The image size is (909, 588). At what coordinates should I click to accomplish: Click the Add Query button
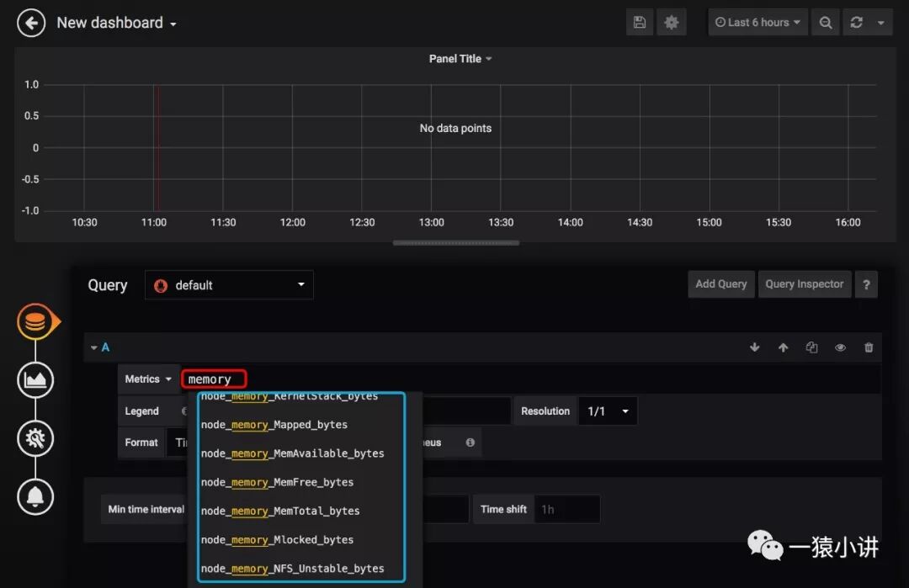click(x=721, y=283)
